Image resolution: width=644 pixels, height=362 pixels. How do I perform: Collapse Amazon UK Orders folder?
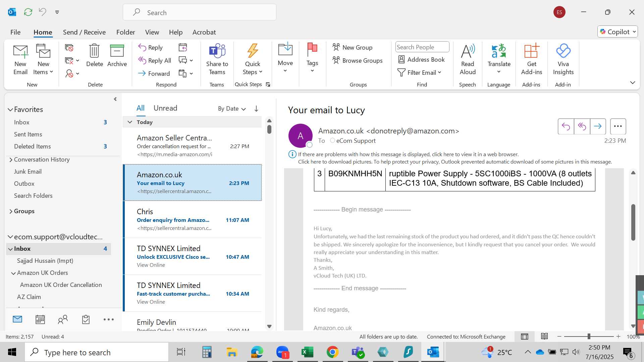pos(13,273)
